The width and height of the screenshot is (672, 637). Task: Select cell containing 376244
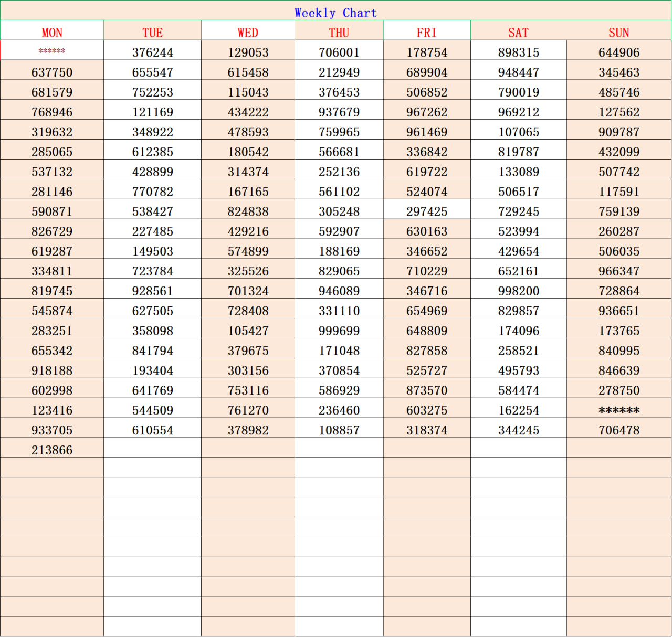(x=152, y=52)
